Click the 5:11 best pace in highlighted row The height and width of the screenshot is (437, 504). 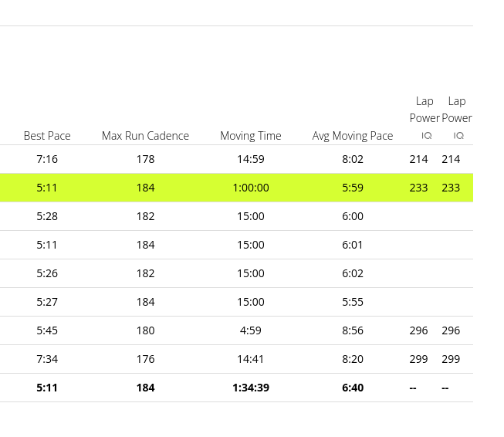[x=47, y=188]
